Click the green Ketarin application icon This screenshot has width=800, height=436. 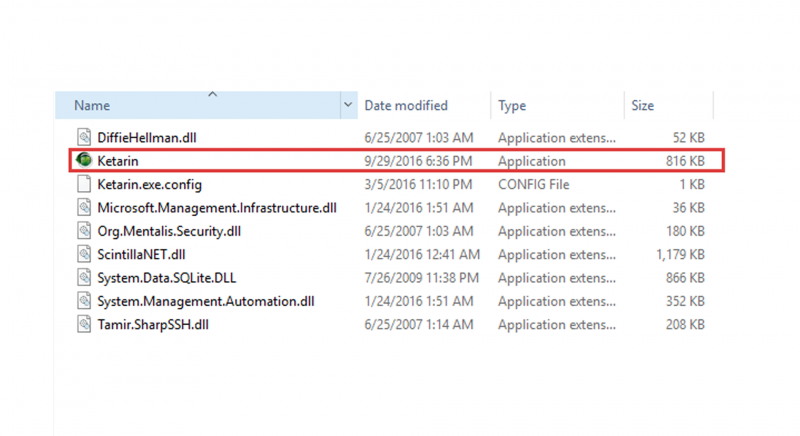85,160
